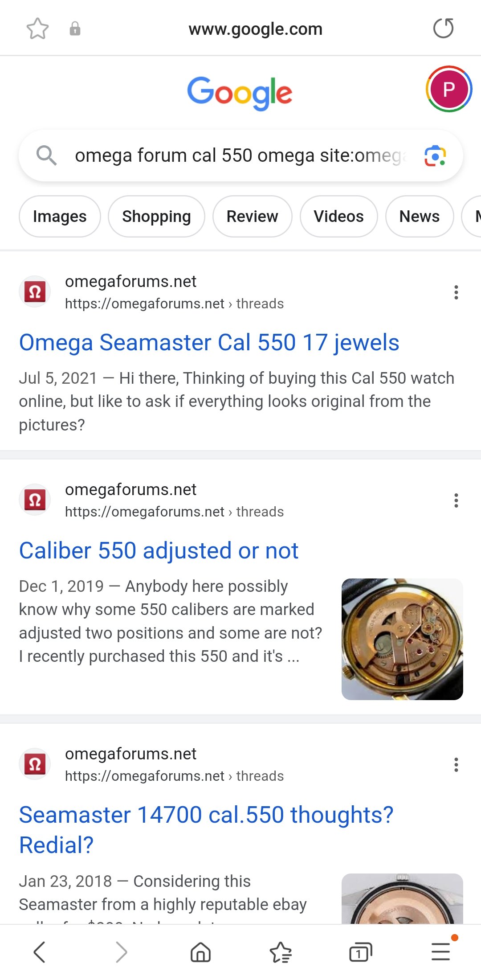
Task: Switch to the Images filter tab
Action: [60, 217]
